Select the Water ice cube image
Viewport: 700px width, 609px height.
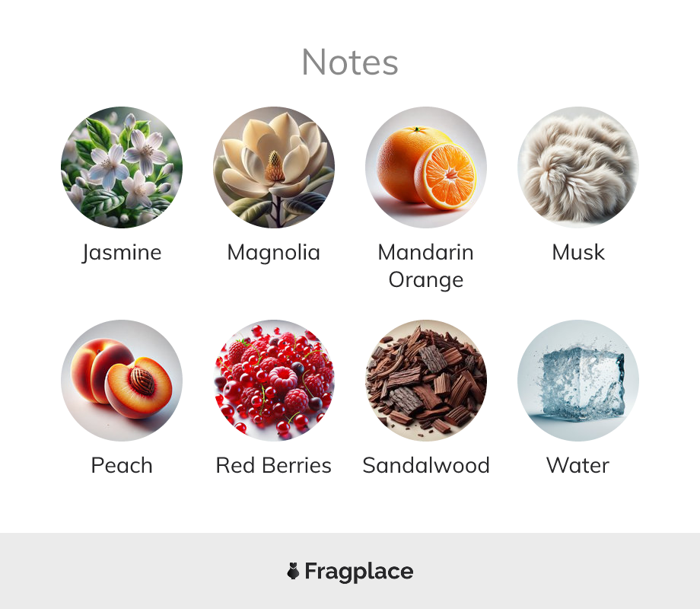pyautogui.click(x=578, y=380)
